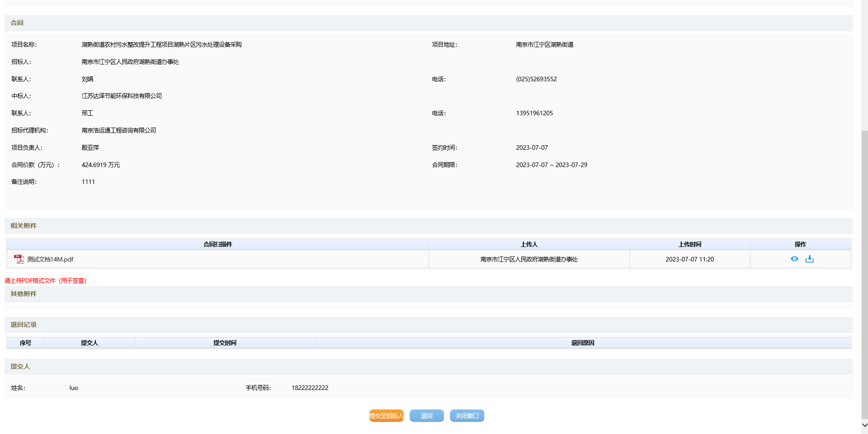Select remark value 1111
Image resolution: width=868 pixels, height=434 pixels.
[x=88, y=182]
